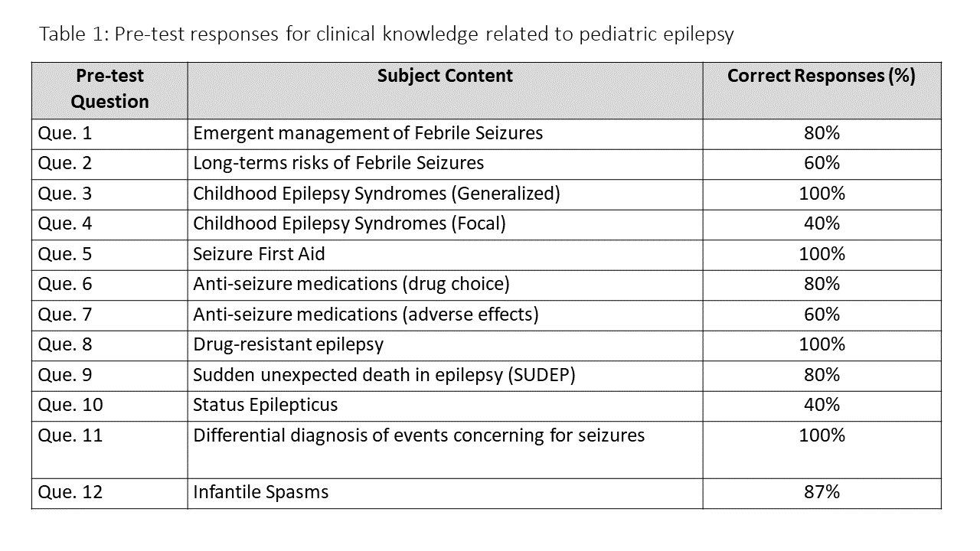Select the "Seizure First Aid" cell
The height and width of the screenshot is (551, 980).
[259, 254]
